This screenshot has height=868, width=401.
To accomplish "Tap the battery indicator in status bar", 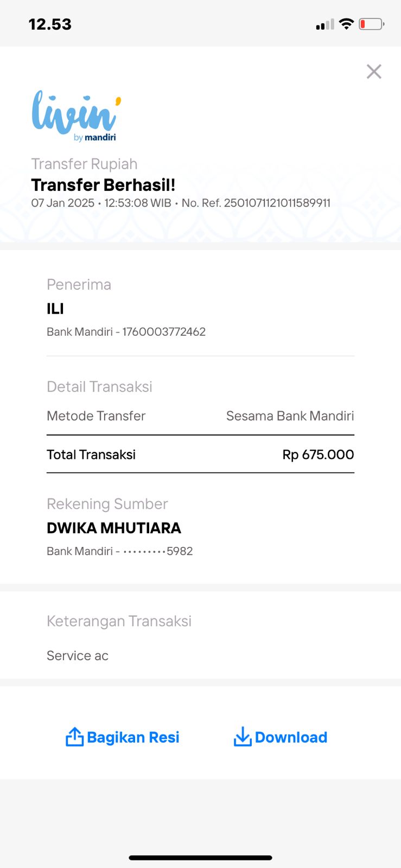I will point(371,24).
